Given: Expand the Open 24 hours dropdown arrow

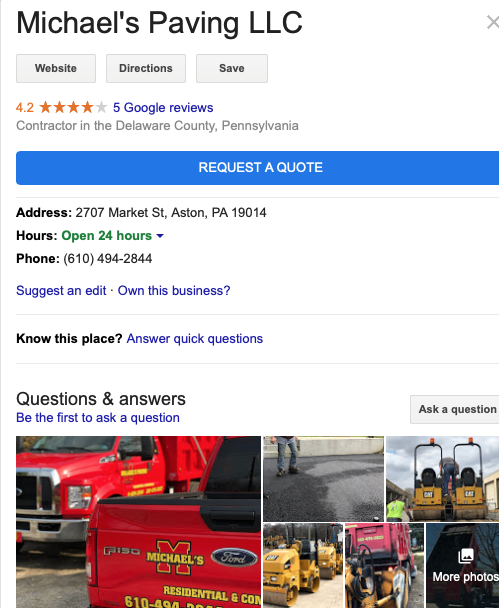Looking at the screenshot, I should pyautogui.click(x=160, y=236).
